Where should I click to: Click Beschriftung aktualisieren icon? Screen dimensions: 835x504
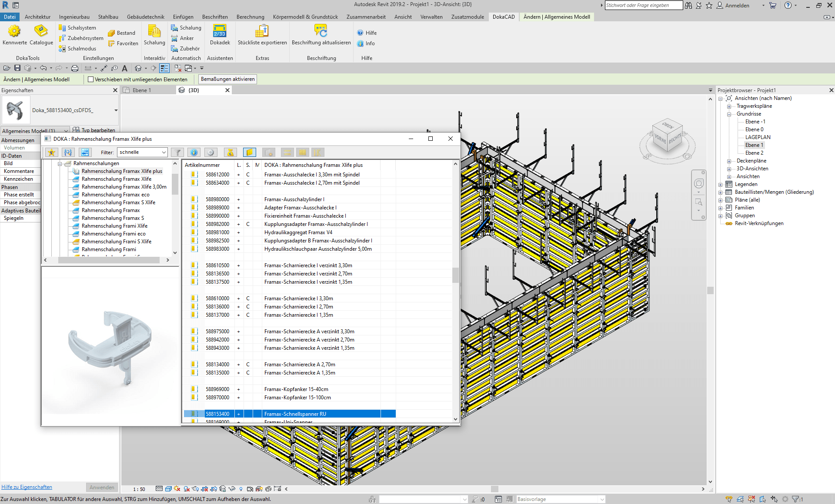pyautogui.click(x=321, y=31)
